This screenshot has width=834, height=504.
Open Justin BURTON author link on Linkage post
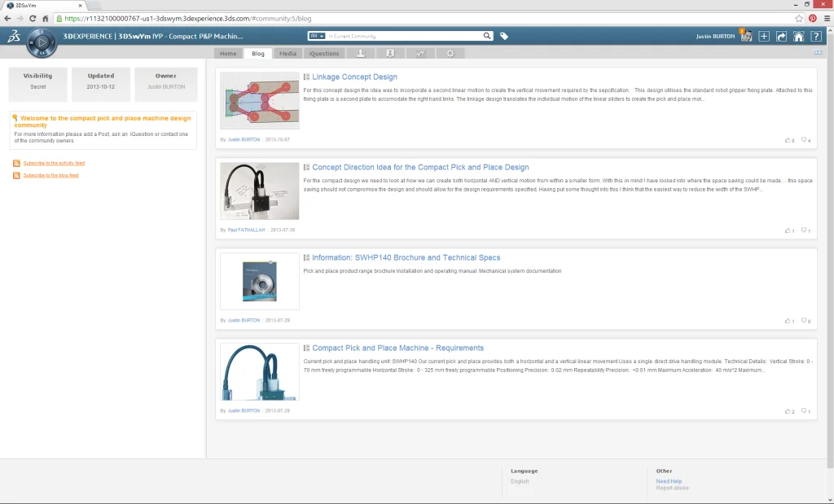(x=244, y=140)
